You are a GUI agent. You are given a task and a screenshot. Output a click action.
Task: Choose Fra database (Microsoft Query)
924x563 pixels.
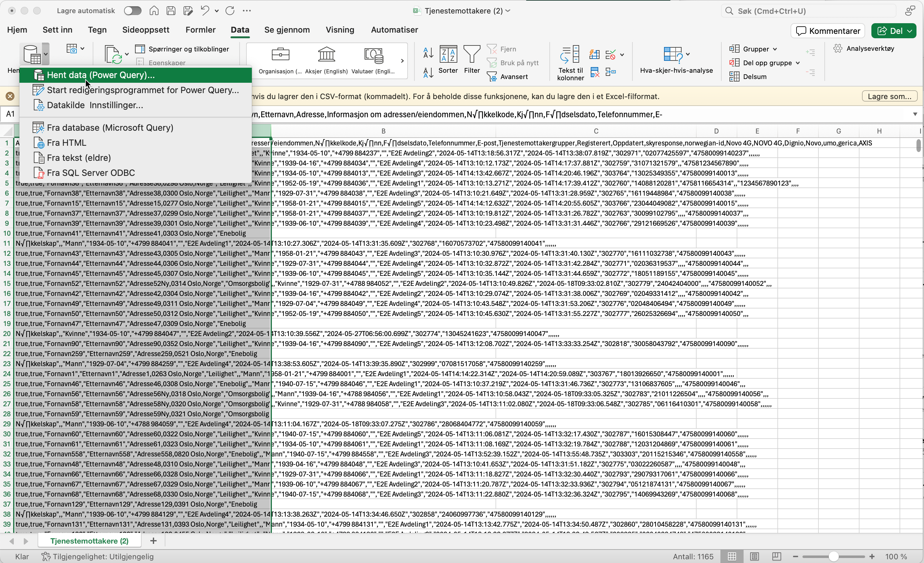point(136,128)
